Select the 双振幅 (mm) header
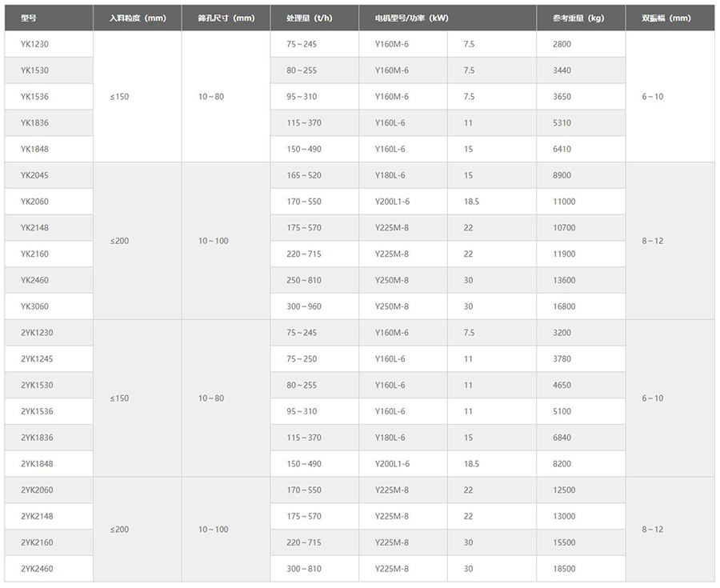This screenshot has height=588, width=720. pos(670,18)
